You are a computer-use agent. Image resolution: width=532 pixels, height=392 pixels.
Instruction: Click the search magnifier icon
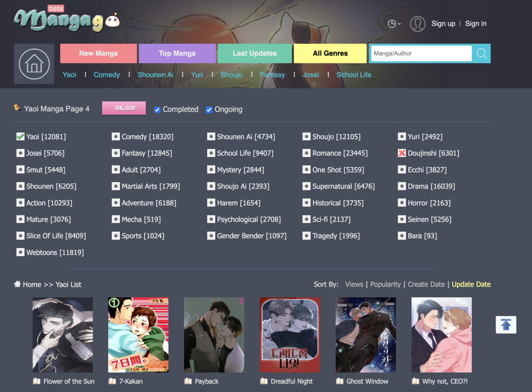point(481,53)
